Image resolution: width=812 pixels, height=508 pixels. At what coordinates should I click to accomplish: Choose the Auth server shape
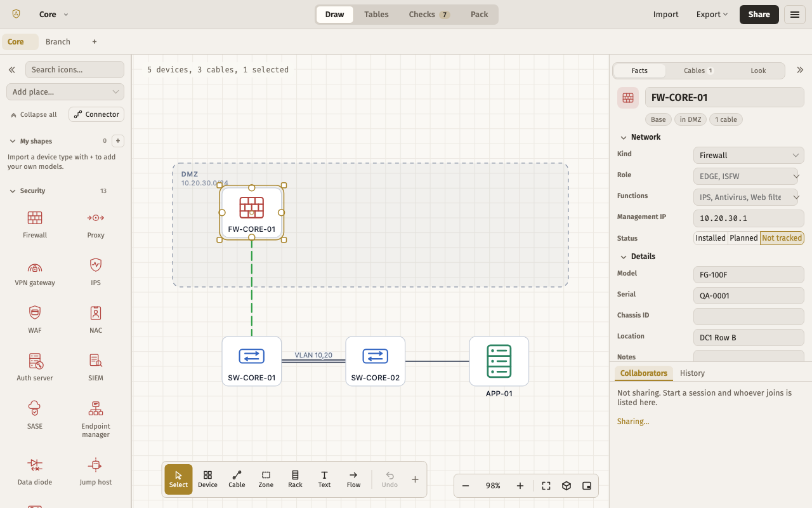click(x=35, y=368)
